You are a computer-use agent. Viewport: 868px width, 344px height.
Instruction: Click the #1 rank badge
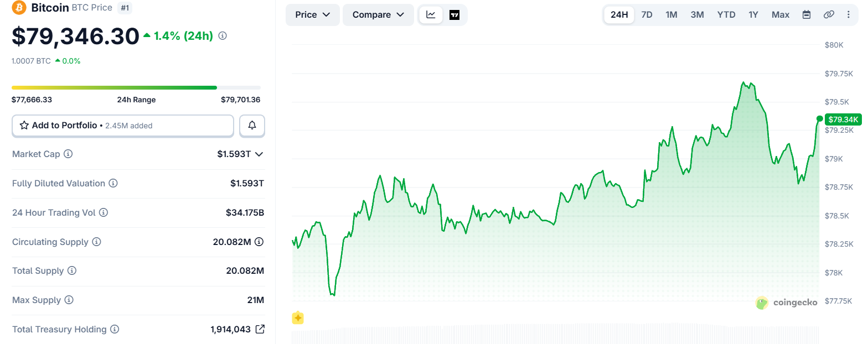125,8
